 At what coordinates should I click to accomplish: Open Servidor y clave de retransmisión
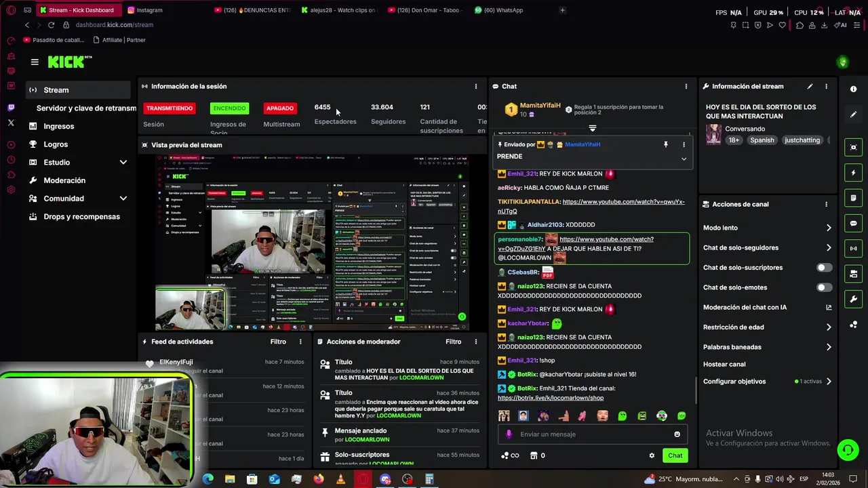click(86, 108)
